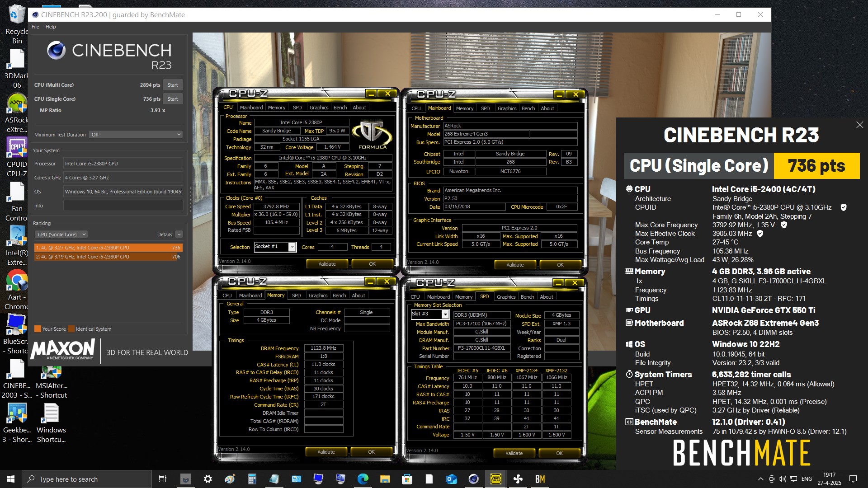Switch to Bench tab in top-left CPU-Z
The height and width of the screenshot is (488, 868).
(x=340, y=108)
